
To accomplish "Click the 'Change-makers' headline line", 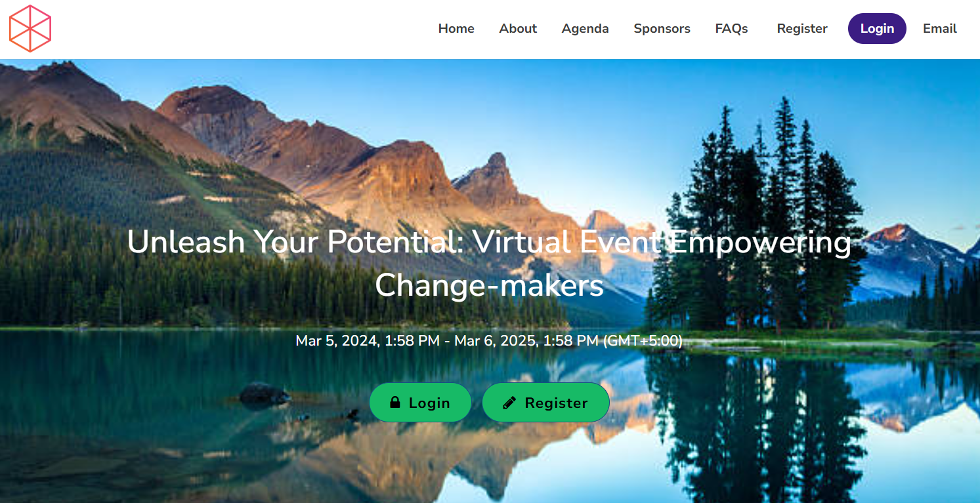I will pos(490,285).
